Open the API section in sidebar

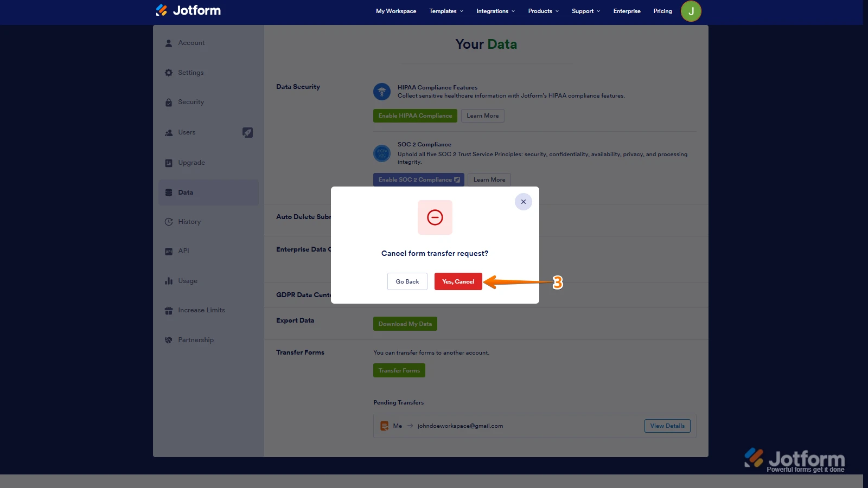tap(183, 251)
